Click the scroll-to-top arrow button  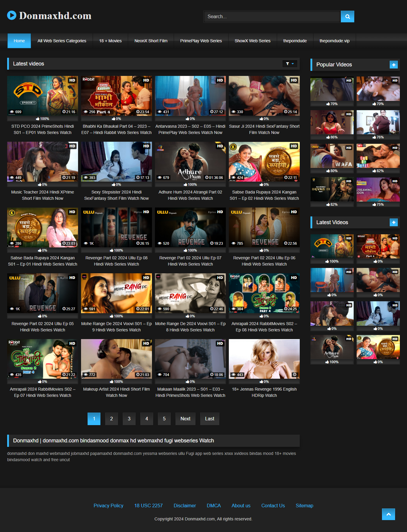389,514
